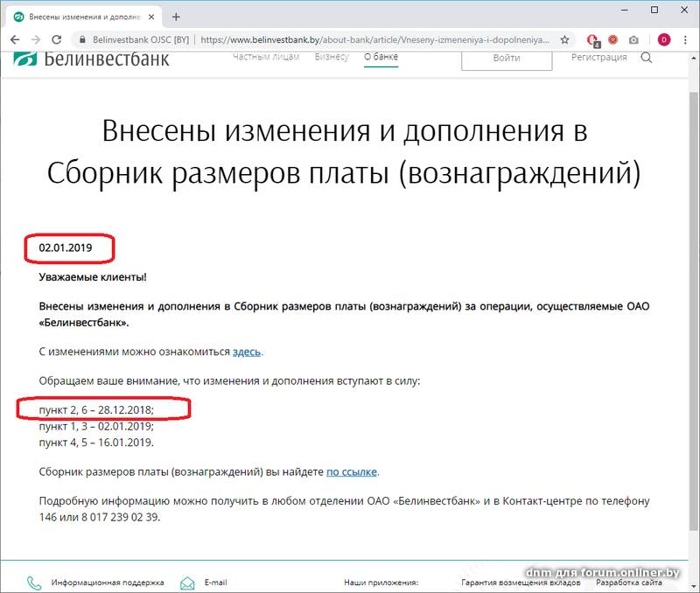Click the padlock site info icon

[x=82, y=40]
